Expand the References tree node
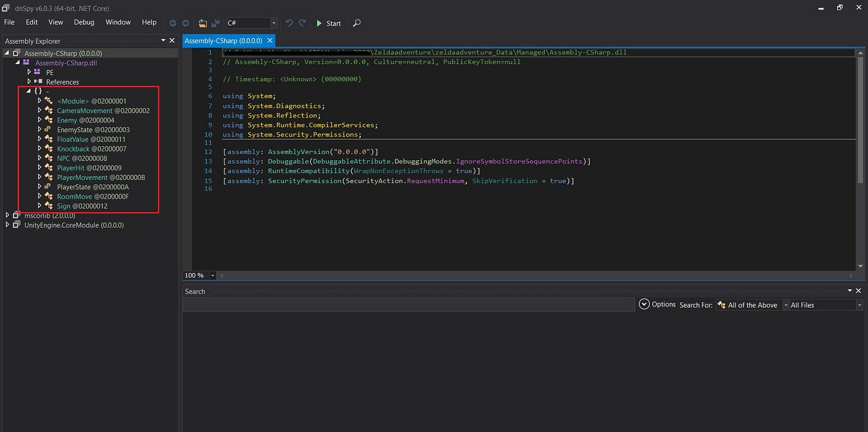This screenshot has width=868, height=432. (x=29, y=82)
